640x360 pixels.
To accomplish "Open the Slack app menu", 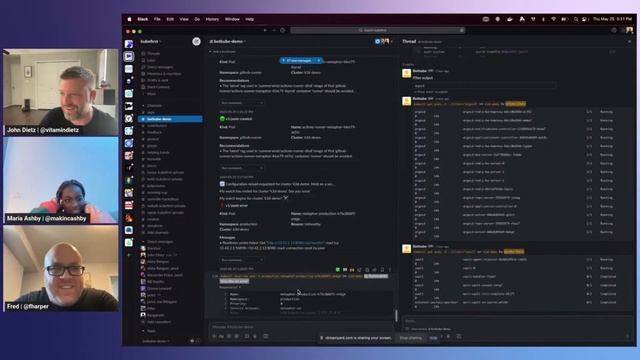I will [x=143, y=19].
